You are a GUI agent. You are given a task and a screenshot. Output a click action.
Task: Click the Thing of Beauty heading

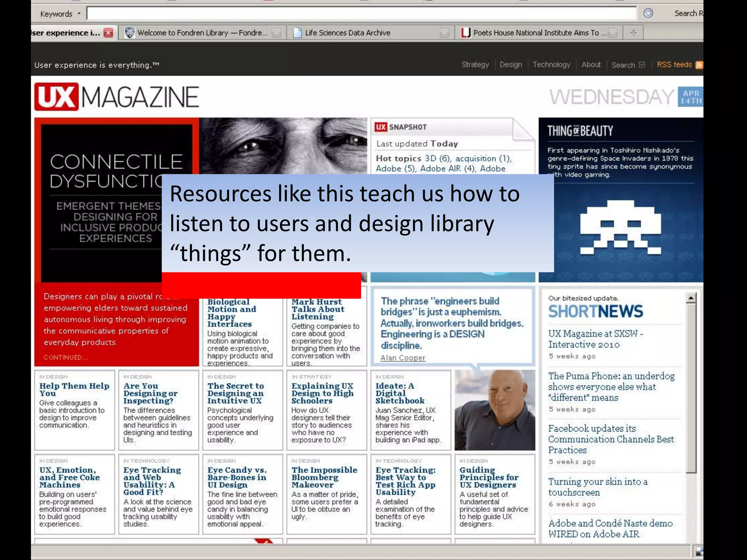[x=580, y=131]
